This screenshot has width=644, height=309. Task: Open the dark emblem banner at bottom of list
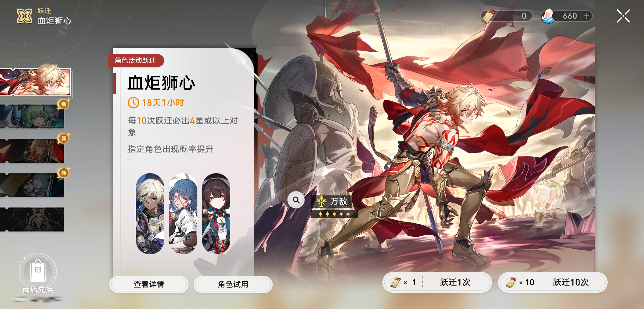click(x=32, y=219)
